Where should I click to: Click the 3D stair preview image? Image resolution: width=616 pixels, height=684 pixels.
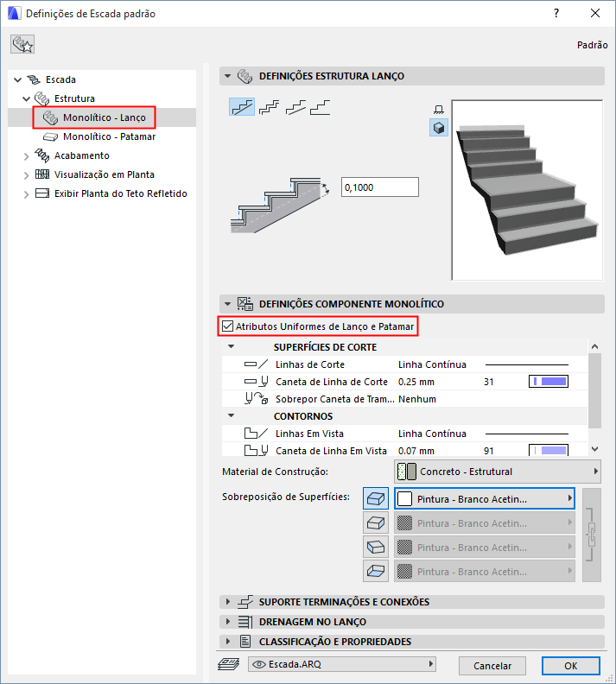tap(527, 190)
